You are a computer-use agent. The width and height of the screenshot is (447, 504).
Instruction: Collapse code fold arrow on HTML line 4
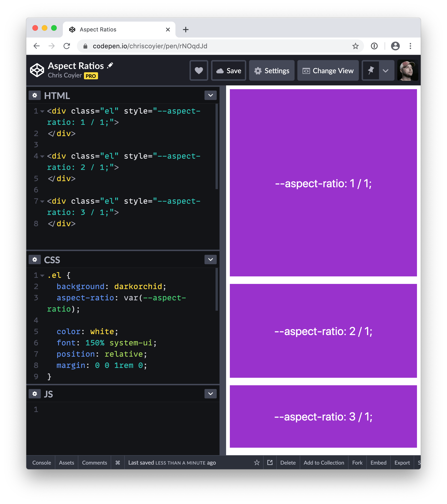tap(42, 156)
